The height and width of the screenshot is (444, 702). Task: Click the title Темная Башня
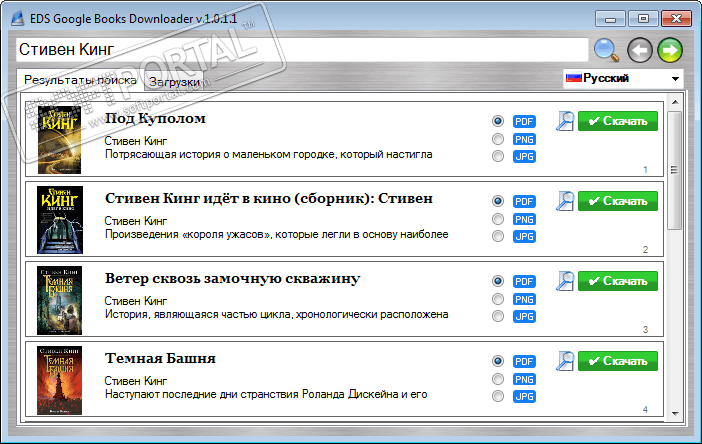(160, 359)
